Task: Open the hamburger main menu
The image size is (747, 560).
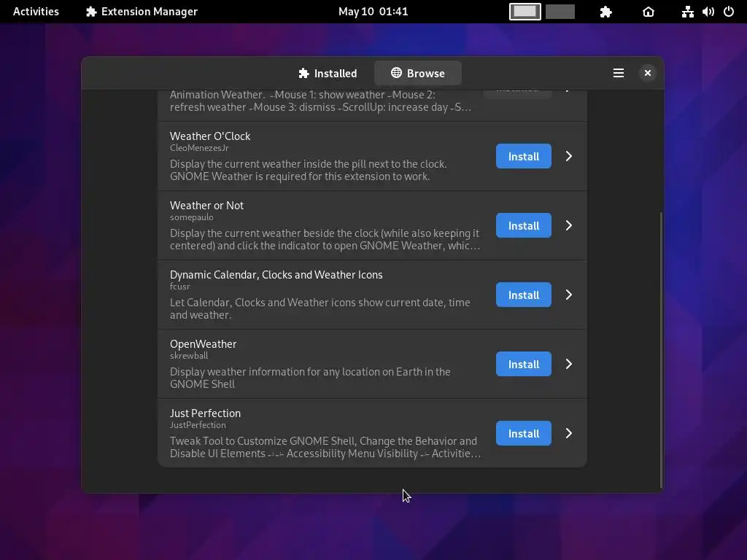Action: [x=619, y=73]
